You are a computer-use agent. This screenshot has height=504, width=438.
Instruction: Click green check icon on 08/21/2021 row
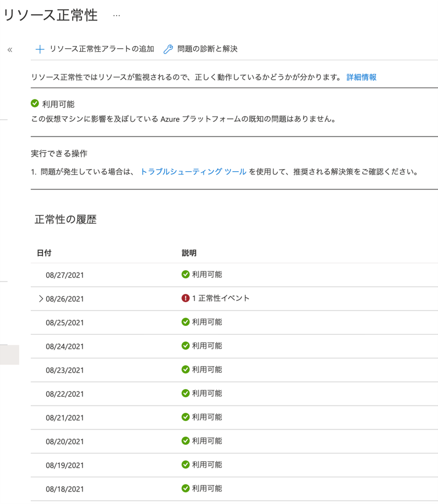pyautogui.click(x=185, y=417)
